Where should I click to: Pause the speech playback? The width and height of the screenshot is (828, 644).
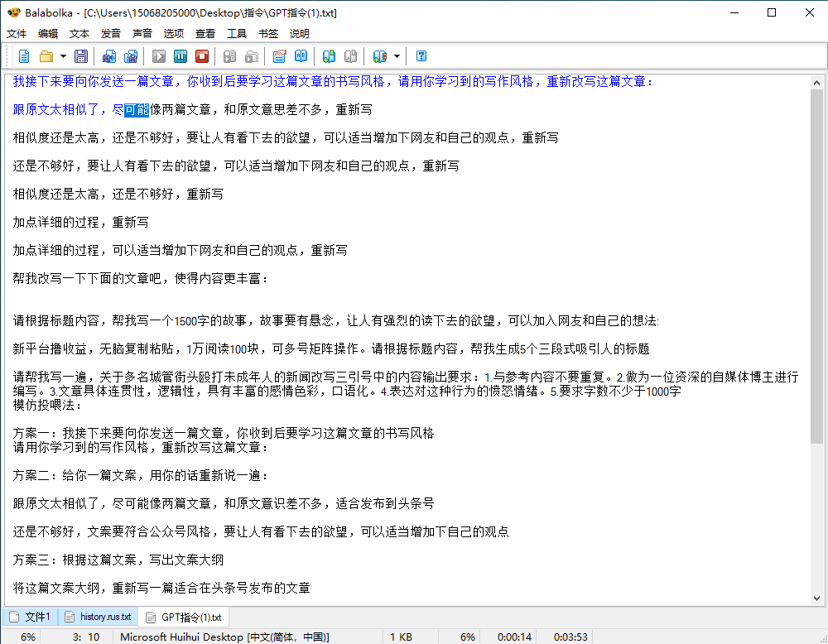pos(181,56)
